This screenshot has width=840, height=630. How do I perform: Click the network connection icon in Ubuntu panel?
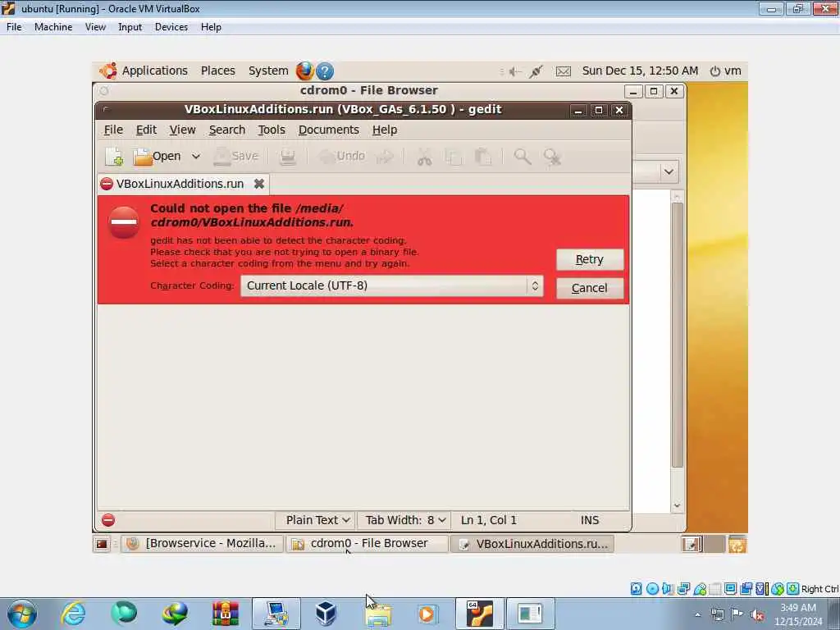[536, 71]
